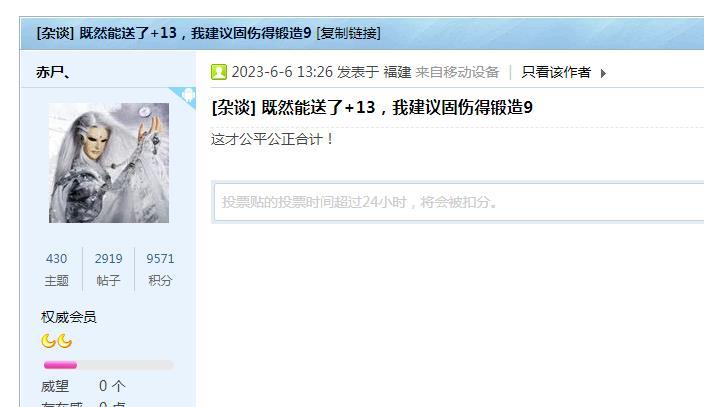This screenshot has width=704, height=407.
Task: Open the avatar image of 赤尸、
Action: point(109,163)
